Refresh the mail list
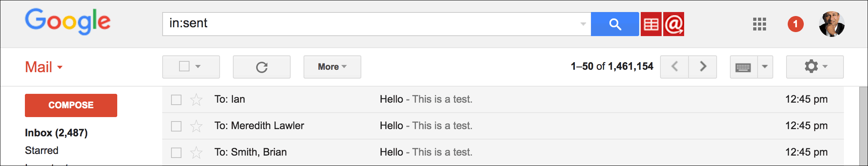Screen dimensions: 868x166 pos(262,67)
